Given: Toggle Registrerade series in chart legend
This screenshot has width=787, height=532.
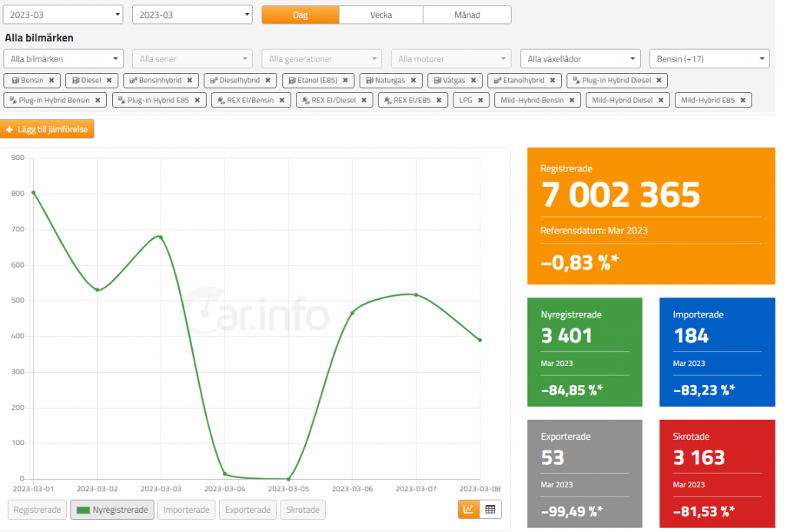Looking at the screenshot, I should (x=37, y=510).
